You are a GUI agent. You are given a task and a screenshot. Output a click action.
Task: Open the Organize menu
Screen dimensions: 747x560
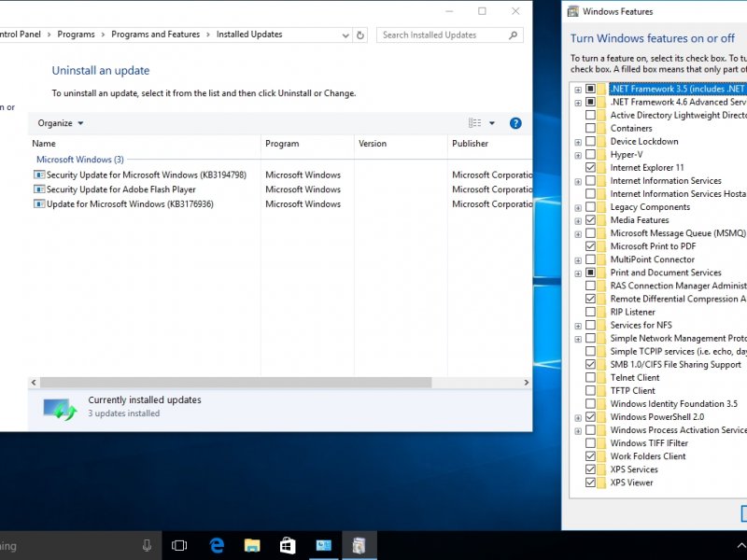(x=61, y=123)
